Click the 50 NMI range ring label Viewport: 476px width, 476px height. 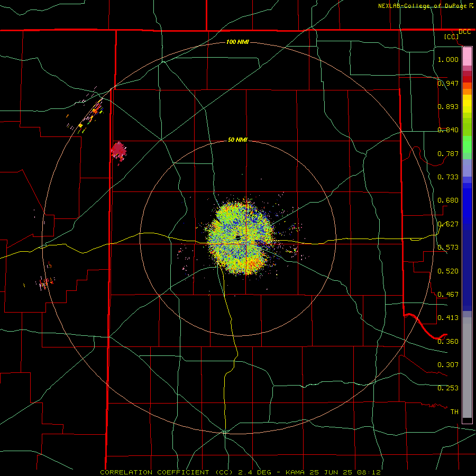[237, 140]
